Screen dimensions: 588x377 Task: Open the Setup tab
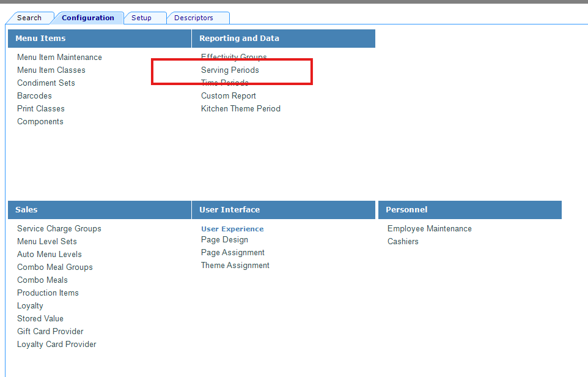click(141, 18)
